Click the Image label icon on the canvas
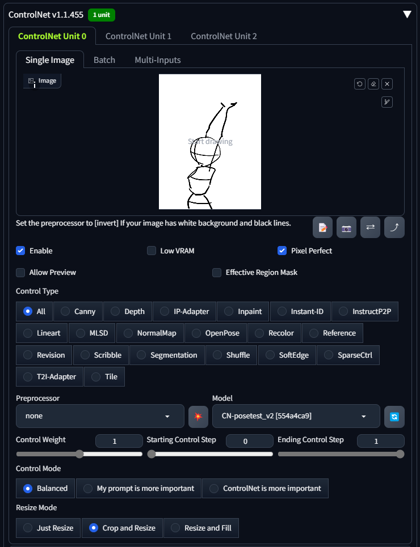Viewport: 420px width, 547px height. pos(42,81)
